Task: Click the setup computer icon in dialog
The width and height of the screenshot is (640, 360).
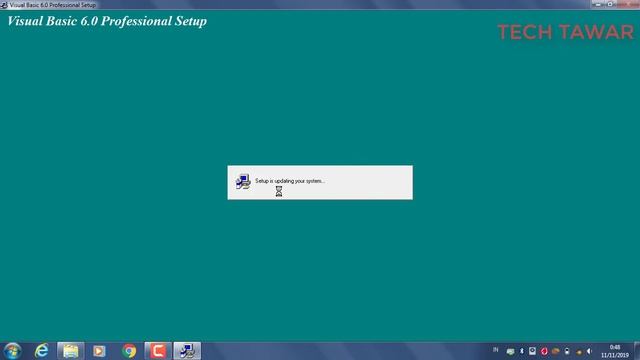Action: pos(243,182)
